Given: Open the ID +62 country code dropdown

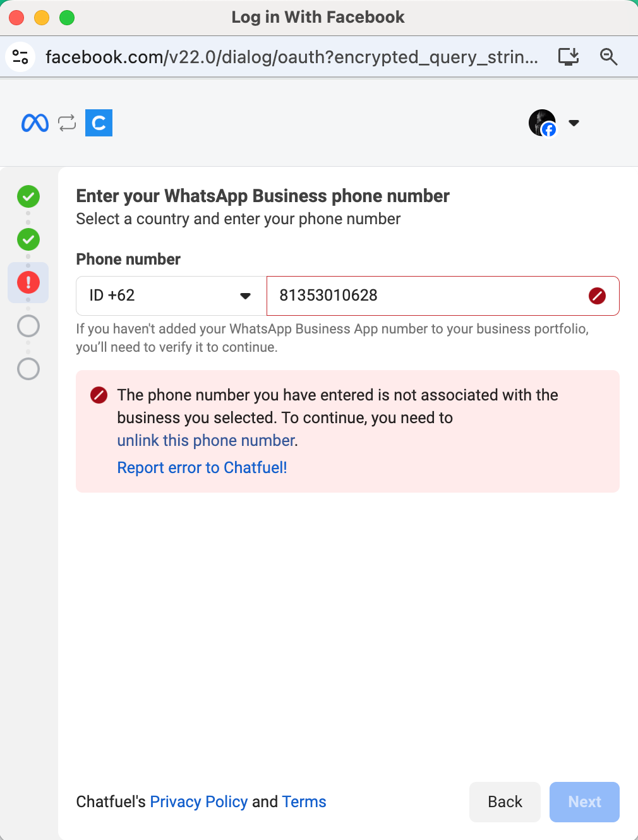Looking at the screenshot, I should [x=171, y=296].
